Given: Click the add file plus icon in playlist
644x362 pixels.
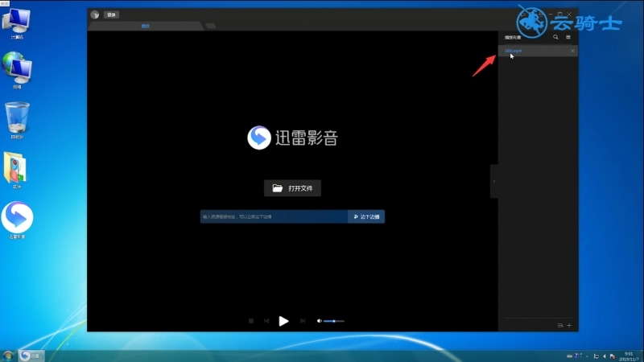Looking at the screenshot, I should tap(569, 326).
